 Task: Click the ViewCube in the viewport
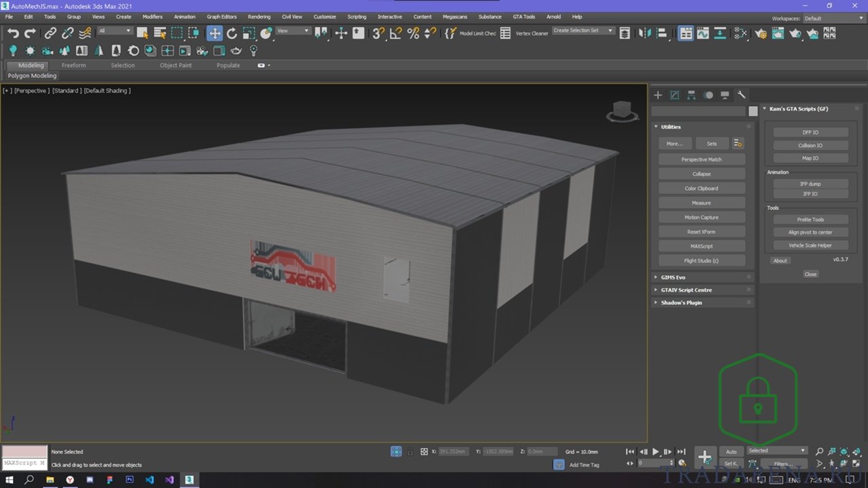coord(622,111)
